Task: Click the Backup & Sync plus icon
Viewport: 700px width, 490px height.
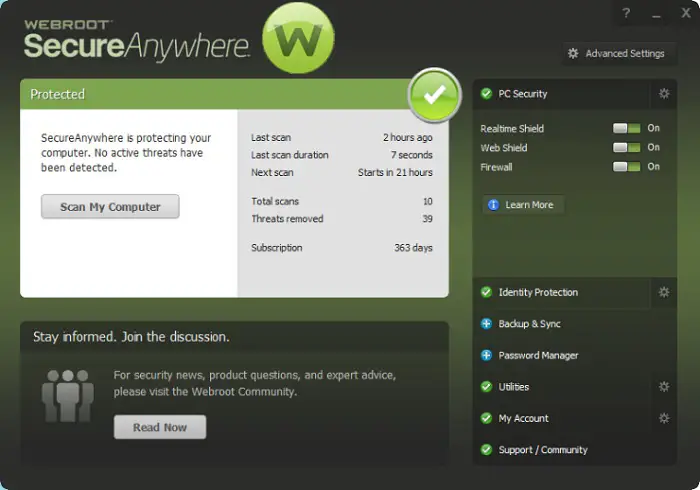Action: click(486, 324)
